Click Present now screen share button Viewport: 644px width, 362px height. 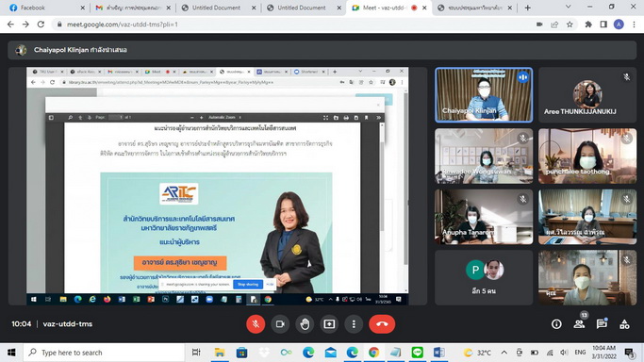(x=329, y=324)
